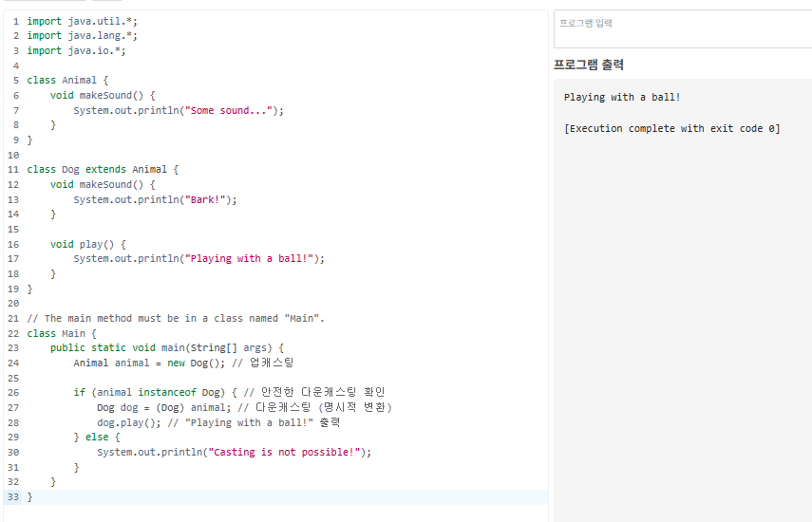Click the "Some sound..." println line

179,110
